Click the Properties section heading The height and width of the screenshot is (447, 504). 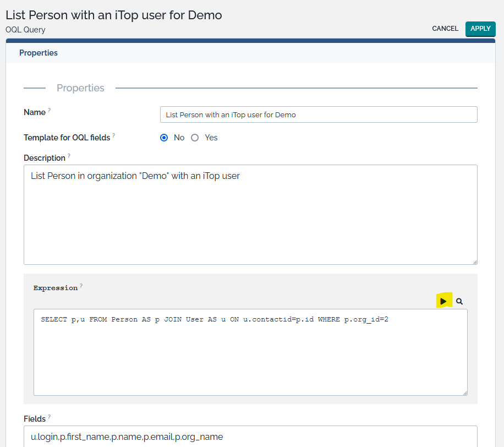tap(80, 88)
